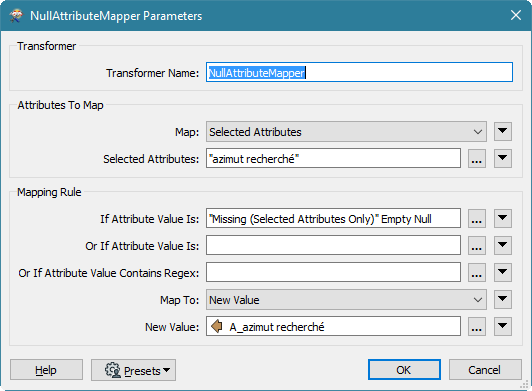
Task: Click the Or If Attribute Value Is field
Action: pyautogui.click(x=333, y=245)
